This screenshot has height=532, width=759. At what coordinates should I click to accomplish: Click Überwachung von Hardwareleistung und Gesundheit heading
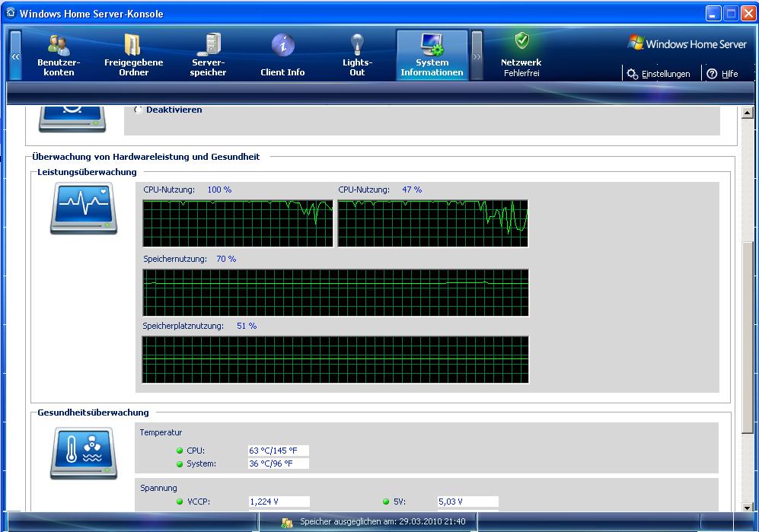pyautogui.click(x=145, y=156)
